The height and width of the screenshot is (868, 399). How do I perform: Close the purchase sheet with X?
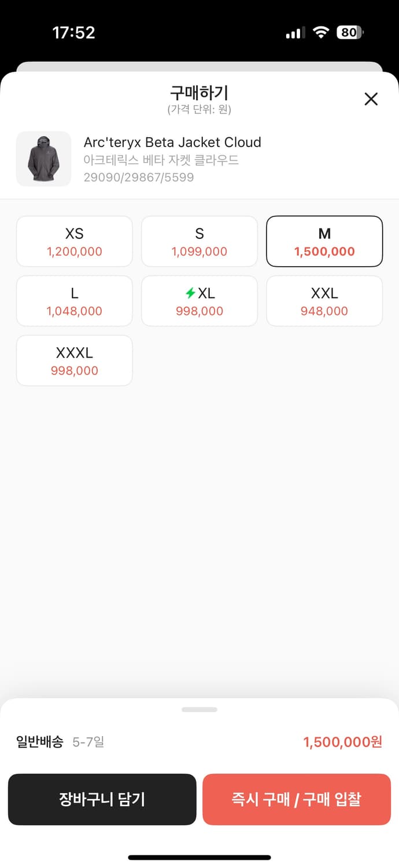click(371, 99)
